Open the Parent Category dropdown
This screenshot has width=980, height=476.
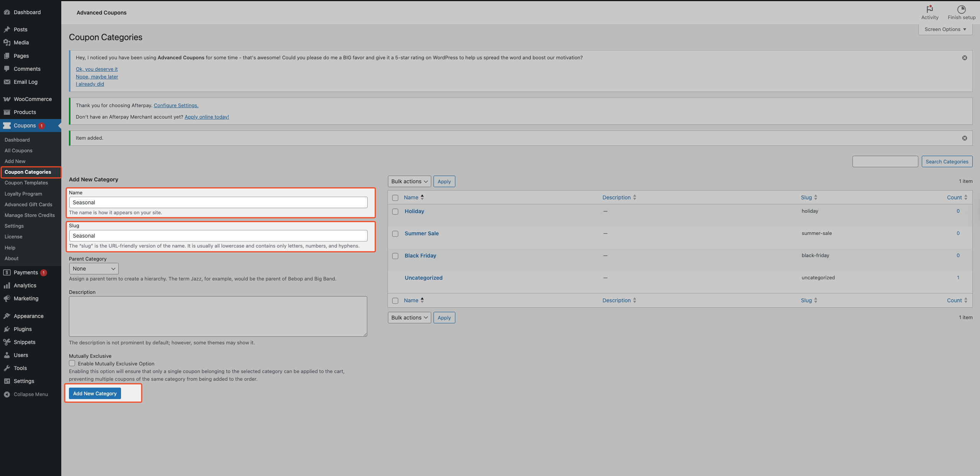tap(93, 269)
